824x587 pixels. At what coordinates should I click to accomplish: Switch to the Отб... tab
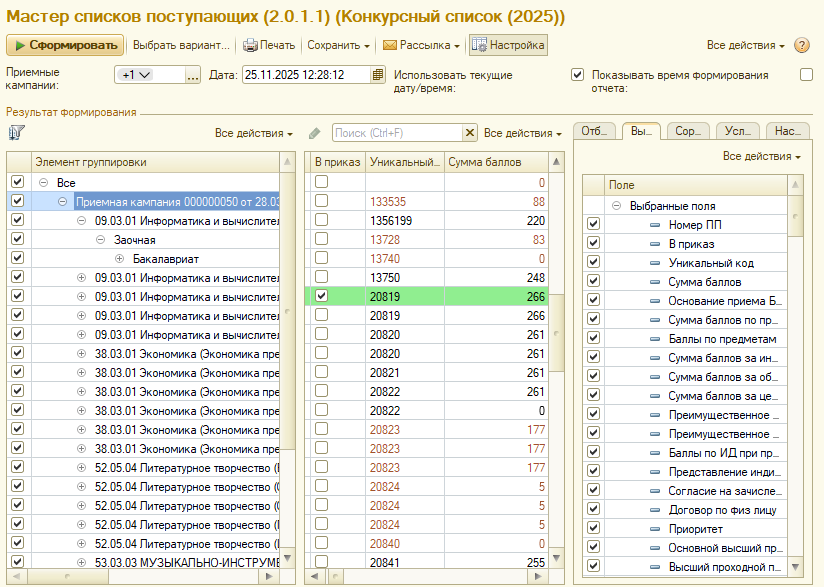(596, 131)
